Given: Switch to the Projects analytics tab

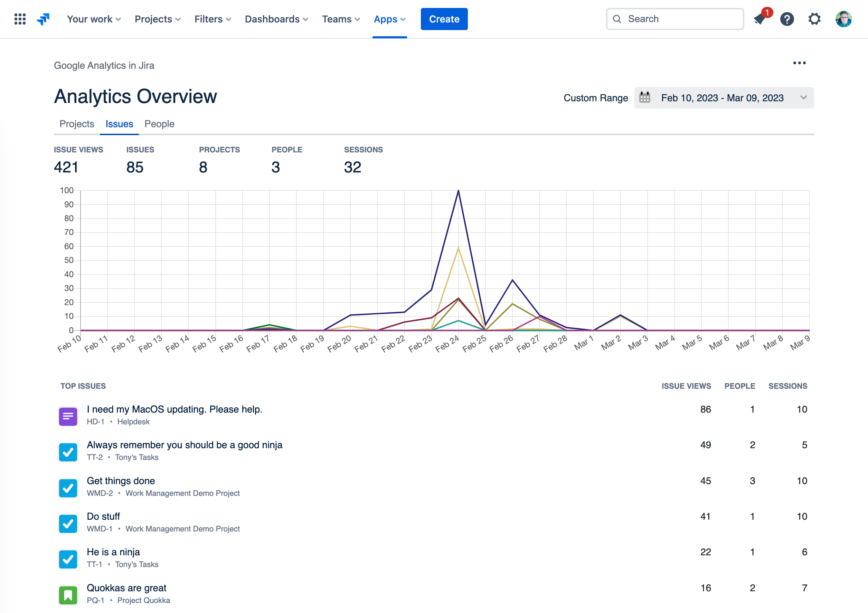Looking at the screenshot, I should (x=77, y=124).
